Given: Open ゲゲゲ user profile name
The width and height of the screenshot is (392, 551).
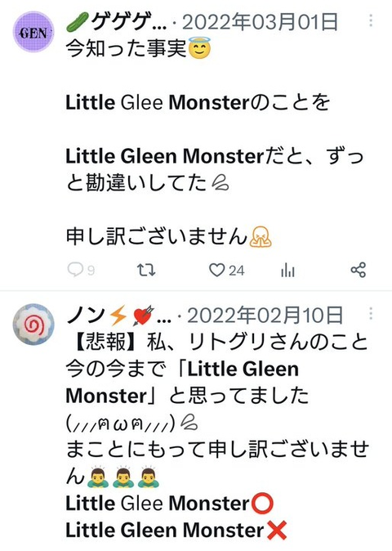Looking at the screenshot, I should coord(117,22).
